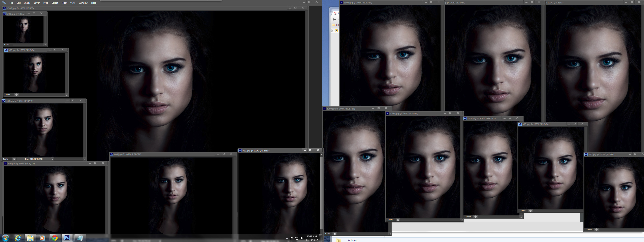Expand Doc info arrow in 400.jpg status bar
Viewport: 644px width, 242px height.
52,159
